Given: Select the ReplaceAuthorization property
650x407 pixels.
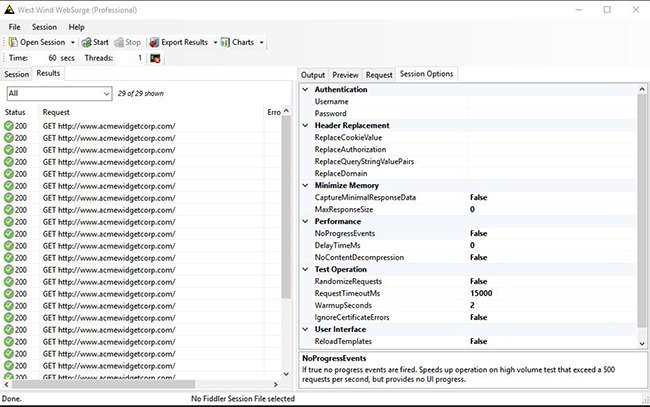Looking at the screenshot, I should coord(350,150).
